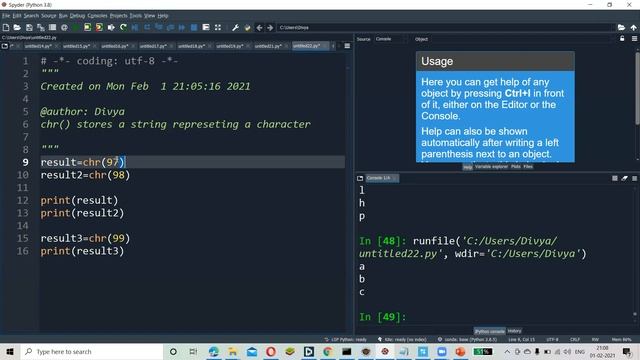Switch to the History tab below console
Image resolution: width=640 pixels, height=360 pixels.
[x=514, y=331]
